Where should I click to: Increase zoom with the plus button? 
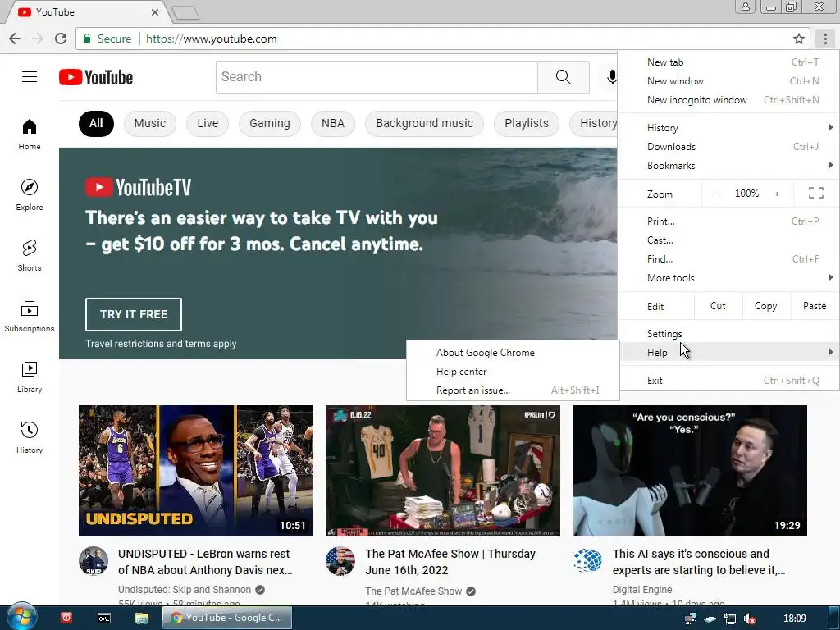click(777, 194)
